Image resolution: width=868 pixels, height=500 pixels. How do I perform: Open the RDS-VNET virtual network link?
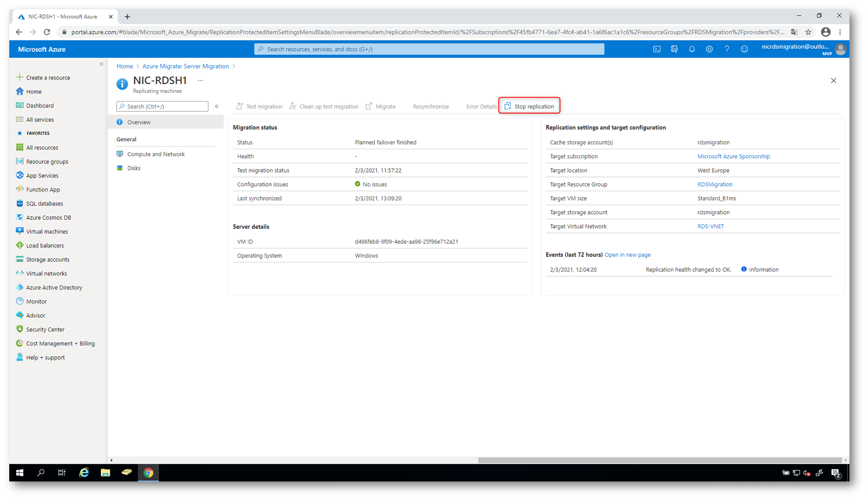coord(710,226)
